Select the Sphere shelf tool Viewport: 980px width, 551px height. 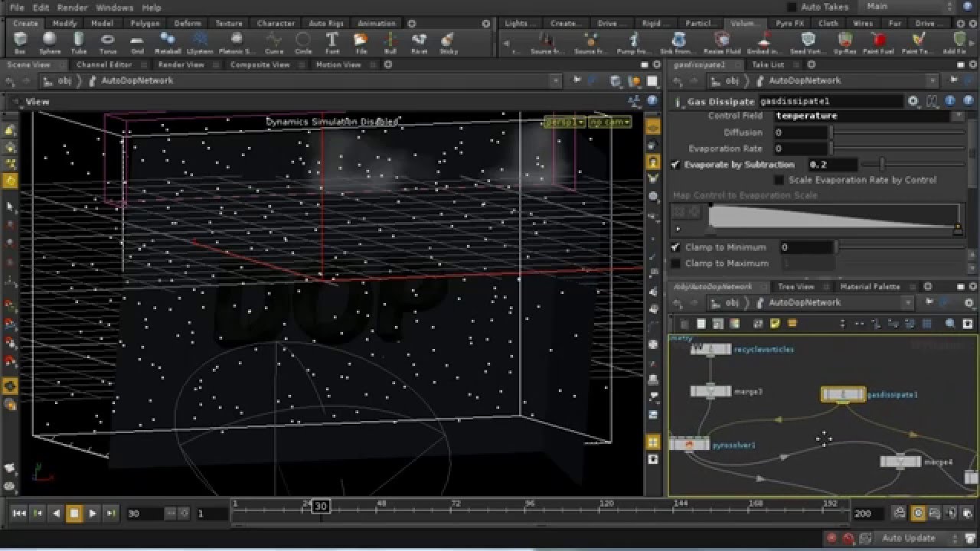[x=50, y=42]
